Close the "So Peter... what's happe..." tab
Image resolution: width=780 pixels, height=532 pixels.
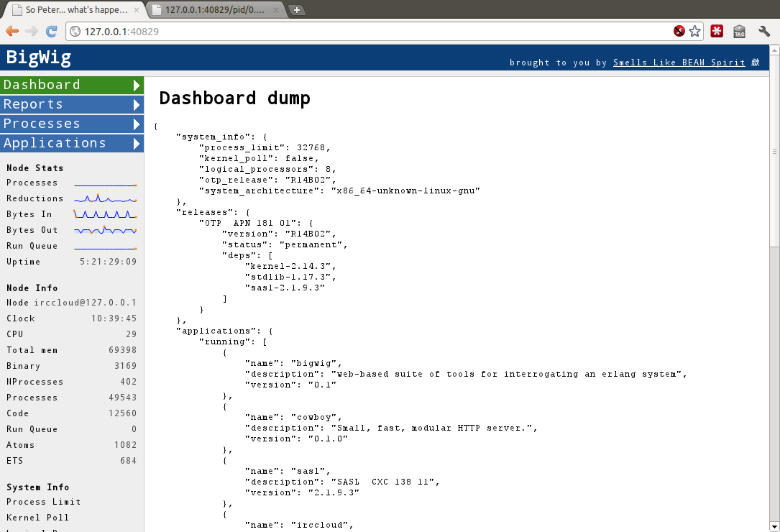click(x=137, y=10)
